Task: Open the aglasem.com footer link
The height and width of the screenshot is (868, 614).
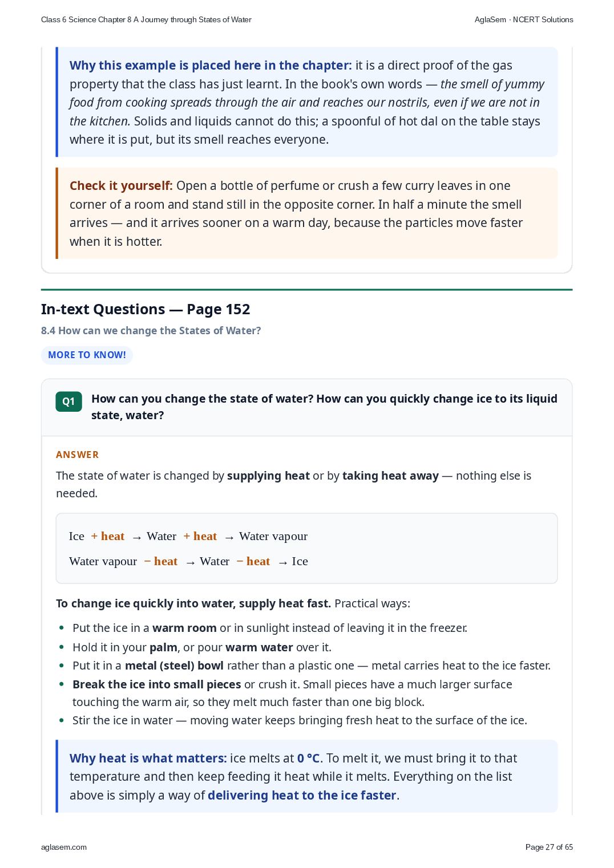Action: (64, 847)
